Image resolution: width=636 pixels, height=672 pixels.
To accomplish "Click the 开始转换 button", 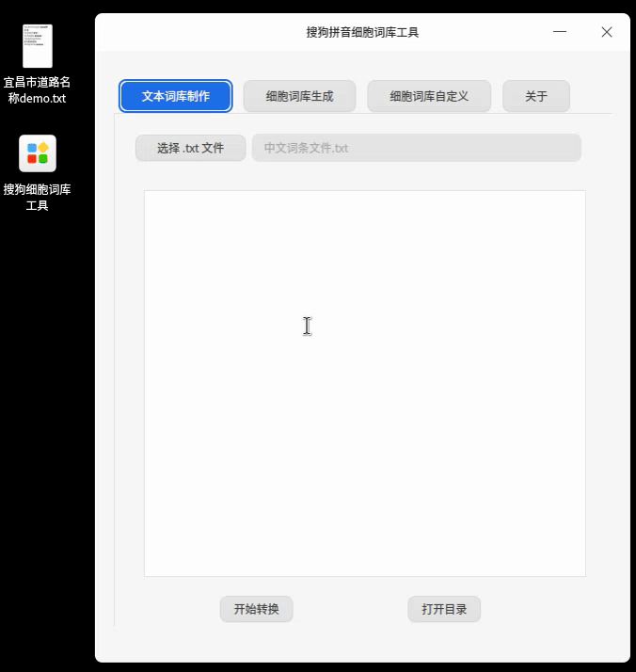I will pyautogui.click(x=256, y=609).
